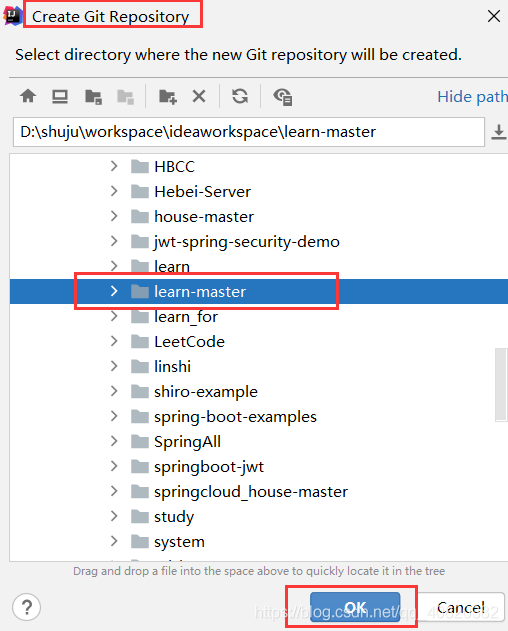Expand the LeetCode folder

(114, 341)
